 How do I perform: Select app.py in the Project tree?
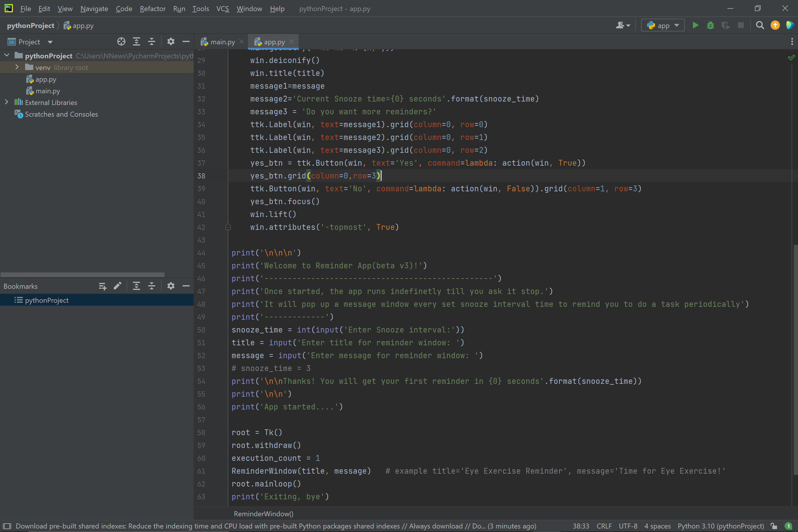(x=45, y=79)
